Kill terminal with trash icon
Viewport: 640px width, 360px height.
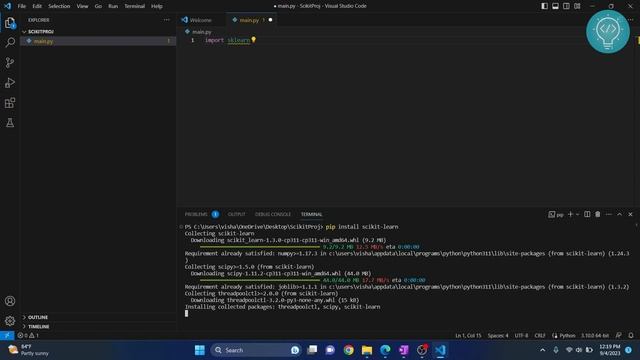pyautogui.click(x=598, y=214)
